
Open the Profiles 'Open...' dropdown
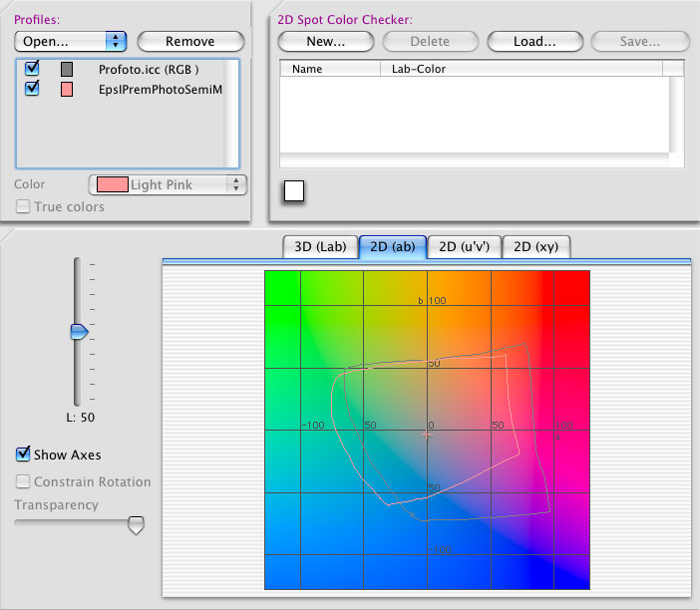tap(71, 42)
